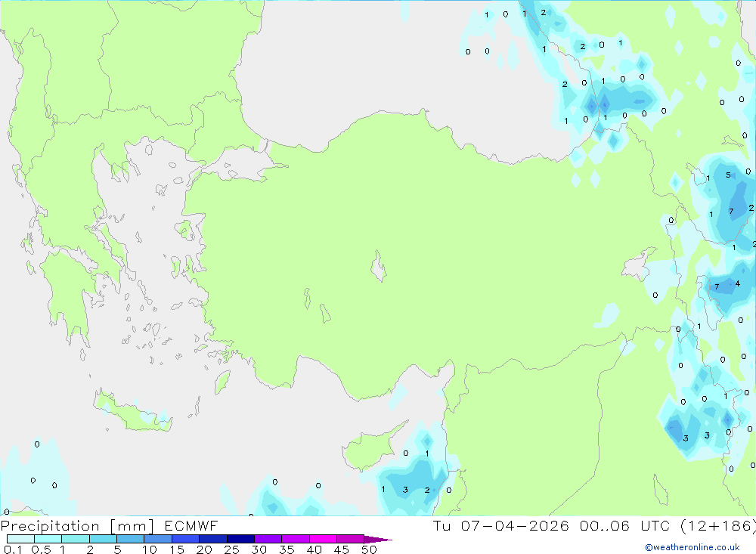The image size is (756, 554).
Task: Click the "UTC" label
Action: click(655, 525)
